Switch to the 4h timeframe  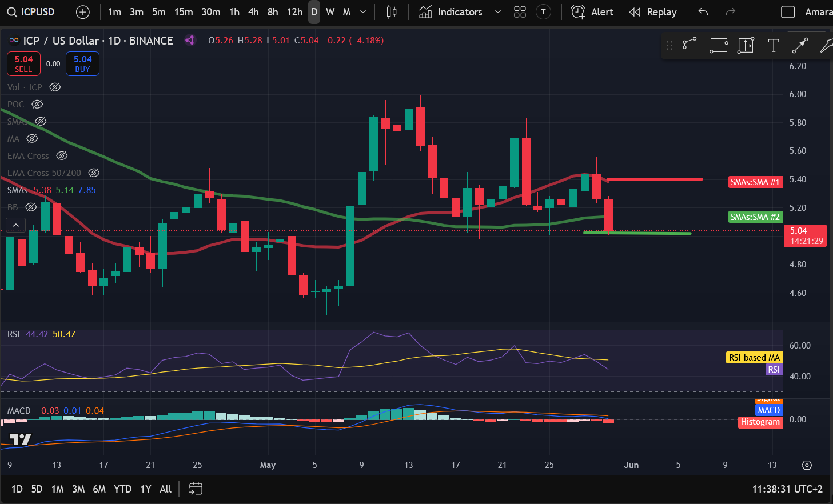tap(253, 12)
